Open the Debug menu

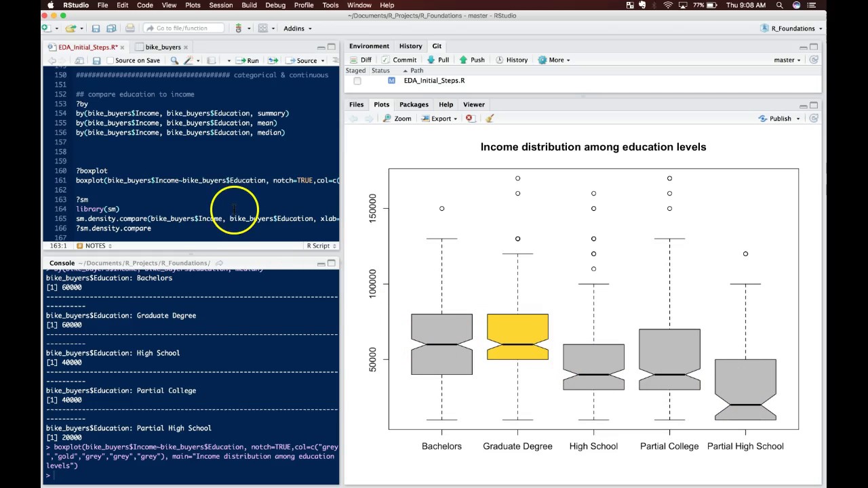click(275, 5)
